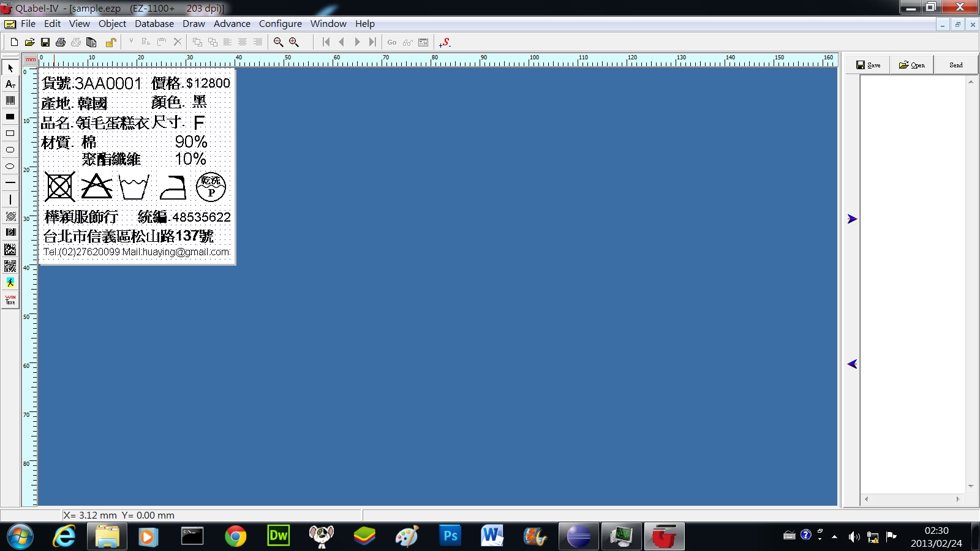Click the new document toolbar icon
Image resolution: width=980 pixels, height=551 pixels.
(x=14, y=42)
